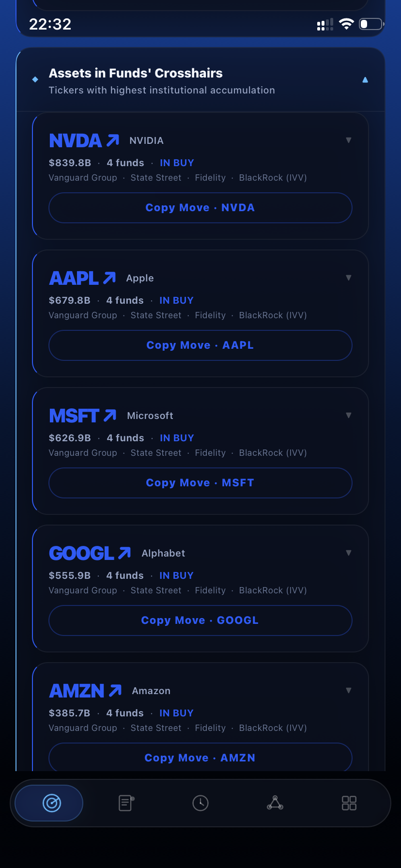Expand the Alphabet card details arrow
The width and height of the screenshot is (401, 868).
[348, 553]
